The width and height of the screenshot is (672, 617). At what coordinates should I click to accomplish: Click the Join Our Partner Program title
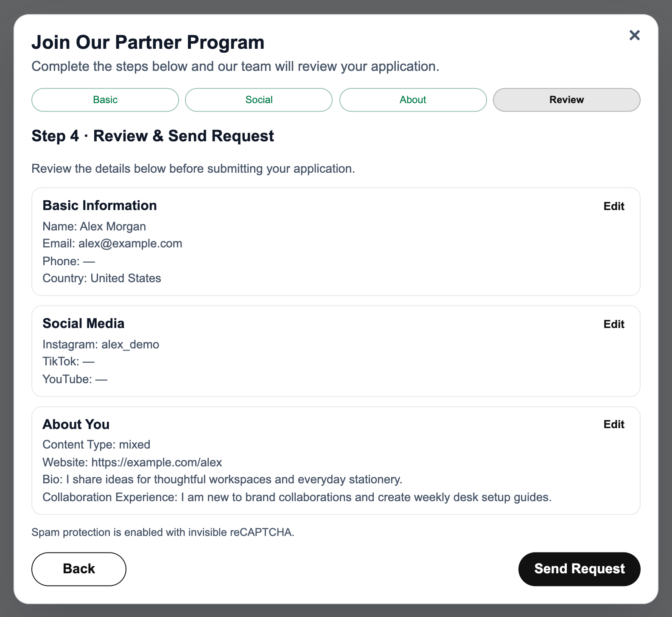pyautogui.click(x=148, y=42)
